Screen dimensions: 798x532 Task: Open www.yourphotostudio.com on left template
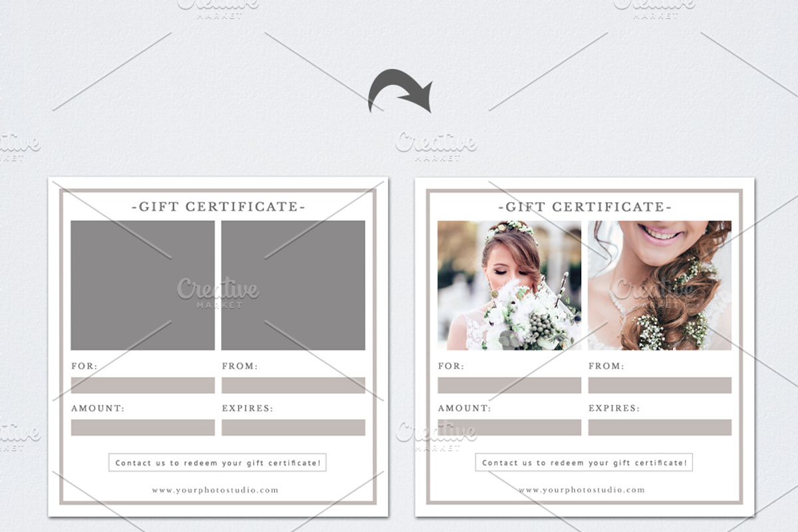(215, 491)
